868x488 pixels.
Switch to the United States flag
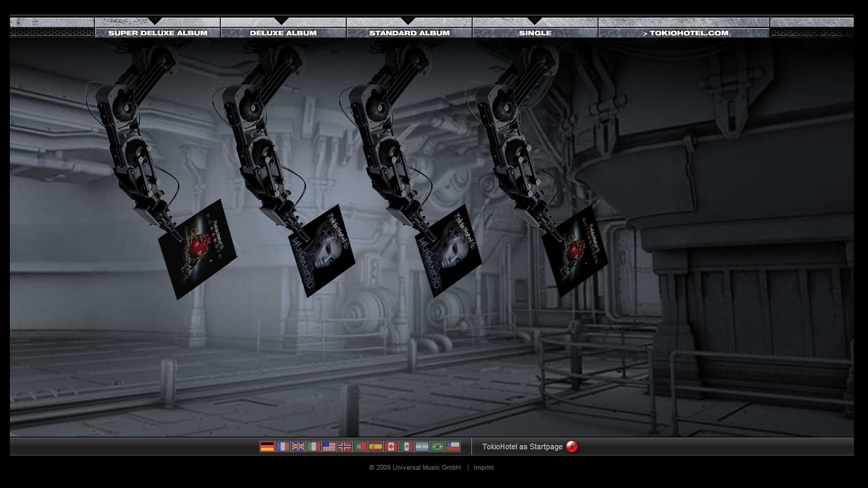point(329,447)
